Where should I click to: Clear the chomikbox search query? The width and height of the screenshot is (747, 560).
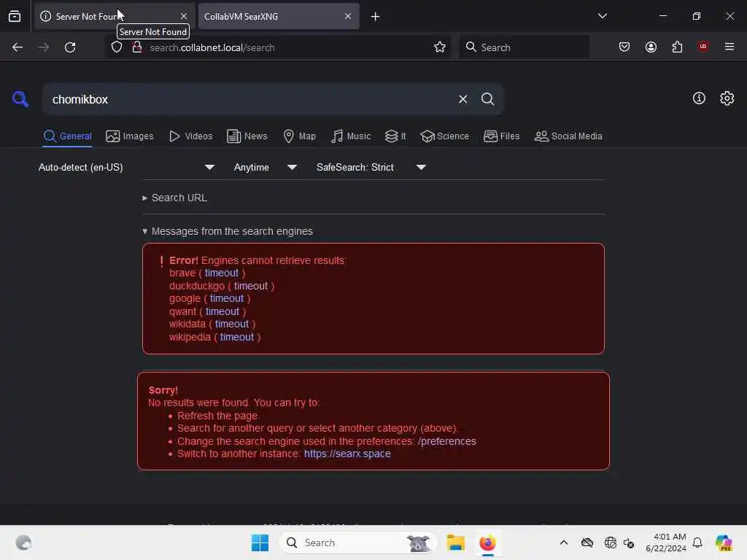point(462,99)
